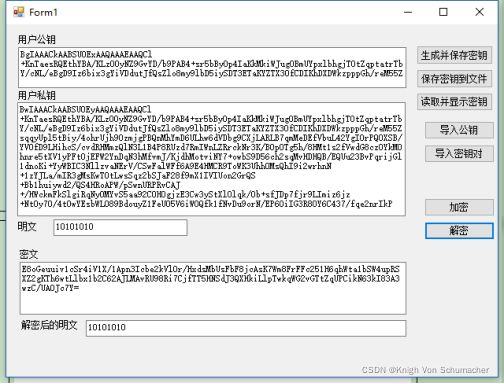Click the 加密 encrypt button
This screenshot has height=384, width=504.
tap(459, 207)
